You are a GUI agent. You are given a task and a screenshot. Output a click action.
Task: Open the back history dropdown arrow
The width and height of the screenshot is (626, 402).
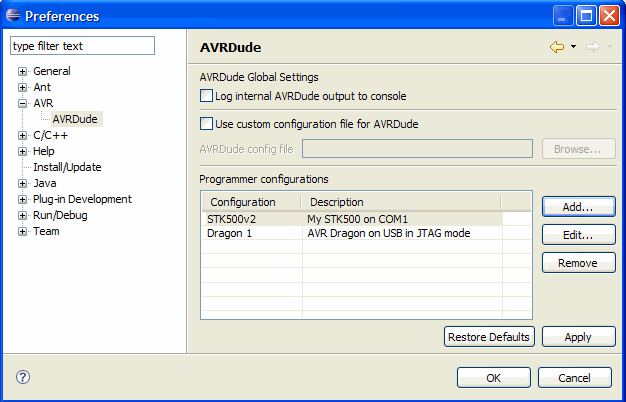tap(573, 47)
